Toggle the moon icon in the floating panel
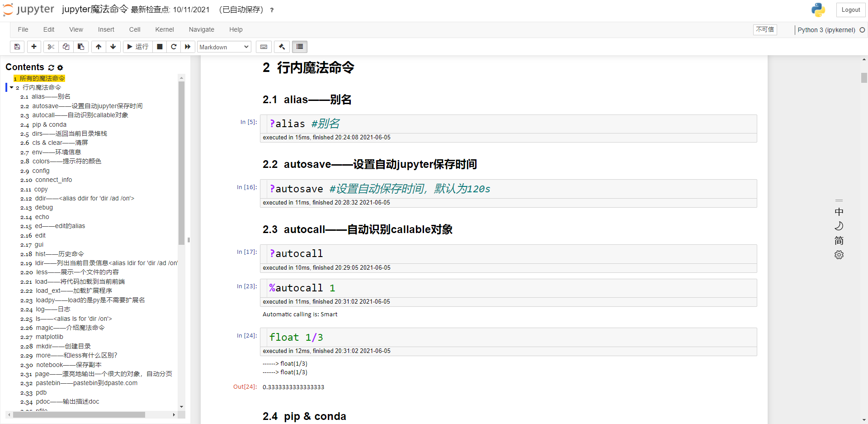Viewport: 868px width, 424px height. (839, 226)
